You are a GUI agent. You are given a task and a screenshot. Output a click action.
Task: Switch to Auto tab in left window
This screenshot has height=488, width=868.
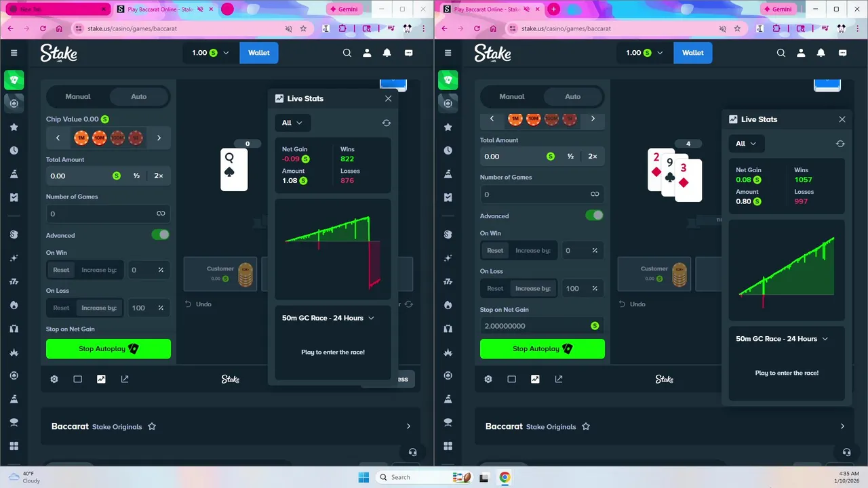coord(139,96)
